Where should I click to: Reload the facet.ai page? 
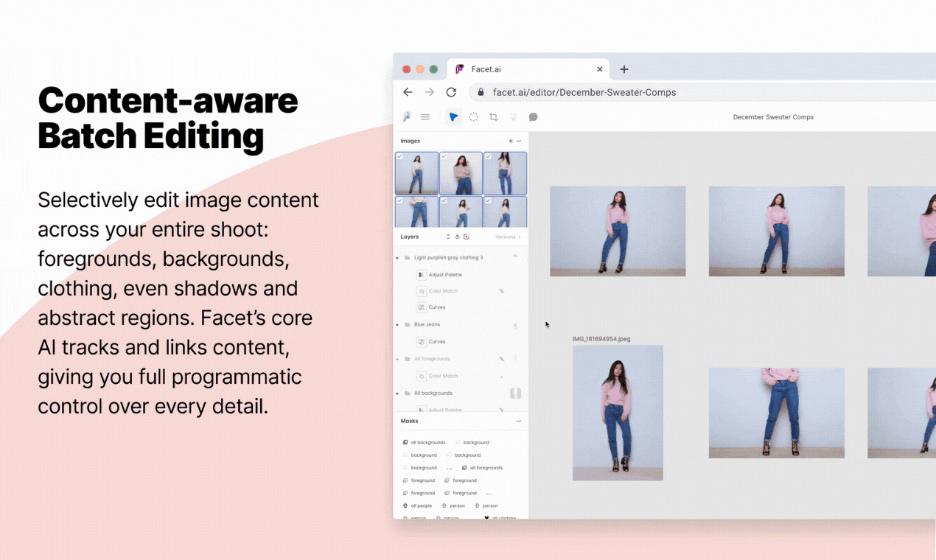(451, 92)
